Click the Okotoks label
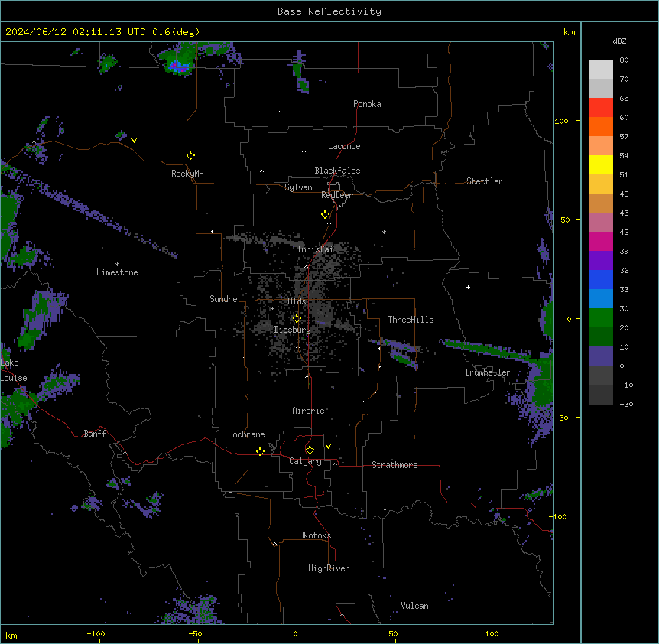This screenshot has height=644, width=659. pyautogui.click(x=315, y=535)
